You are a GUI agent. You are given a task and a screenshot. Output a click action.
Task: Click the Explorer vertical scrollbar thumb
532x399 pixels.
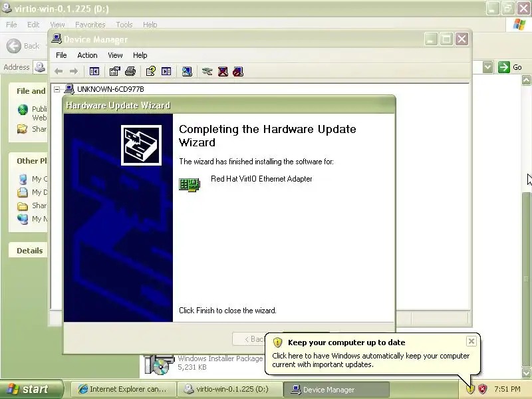pos(526,279)
